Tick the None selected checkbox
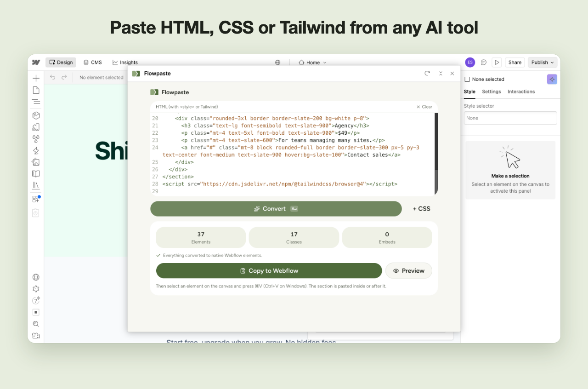588x389 pixels. pos(467,80)
